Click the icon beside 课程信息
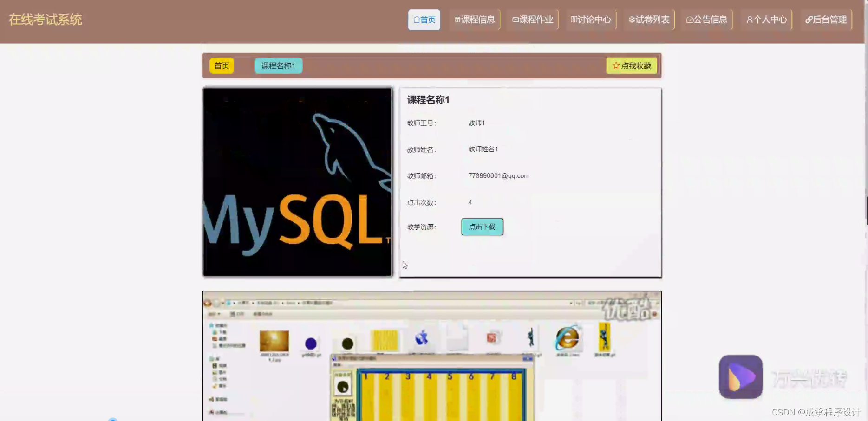The width and height of the screenshot is (868, 421). (457, 19)
